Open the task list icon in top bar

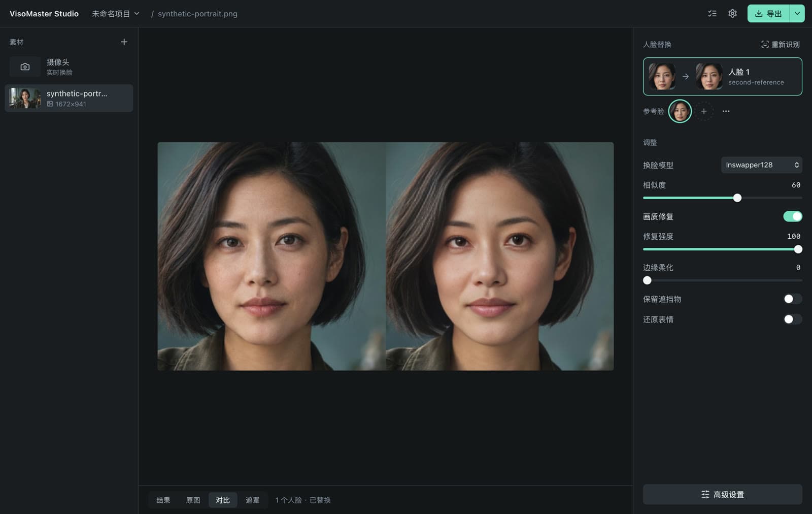pos(712,14)
